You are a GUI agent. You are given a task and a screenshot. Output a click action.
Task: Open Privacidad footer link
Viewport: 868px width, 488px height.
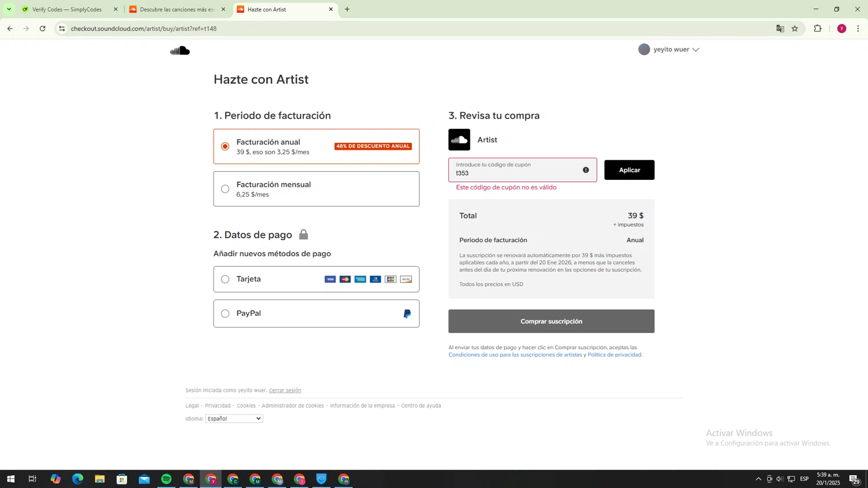click(218, 406)
